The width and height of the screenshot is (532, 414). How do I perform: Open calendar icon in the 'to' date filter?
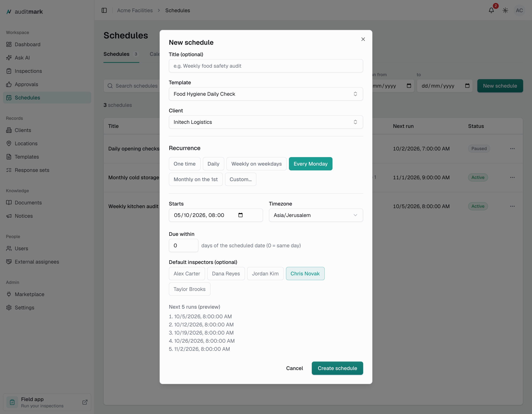[467, 86]
